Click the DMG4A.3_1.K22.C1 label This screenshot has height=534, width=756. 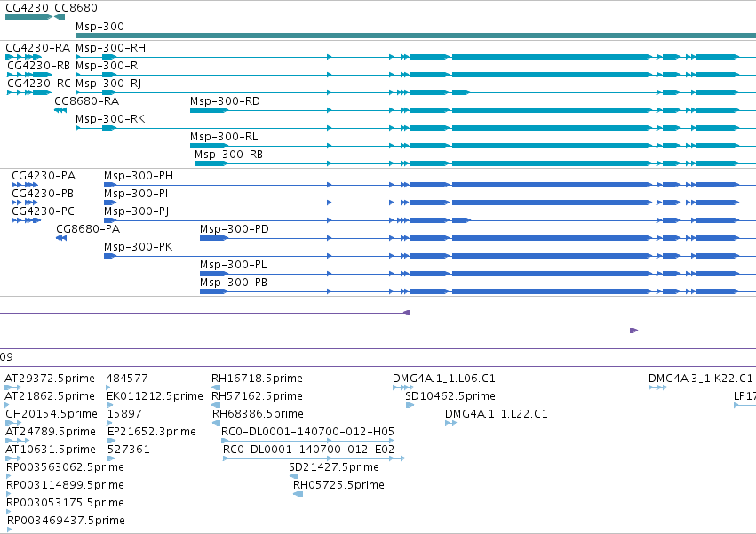click(x=701, y=379)
